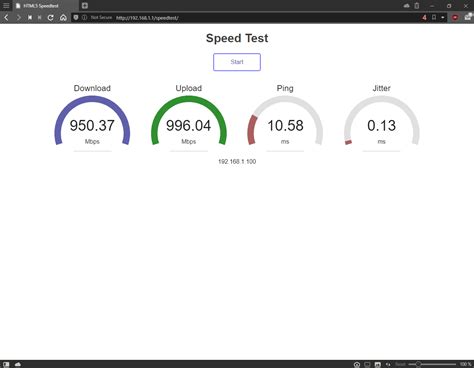Image resolution: width=474 pixels, height=368 pixels.
Task: Click the Upload label
Action: (189, 88)
